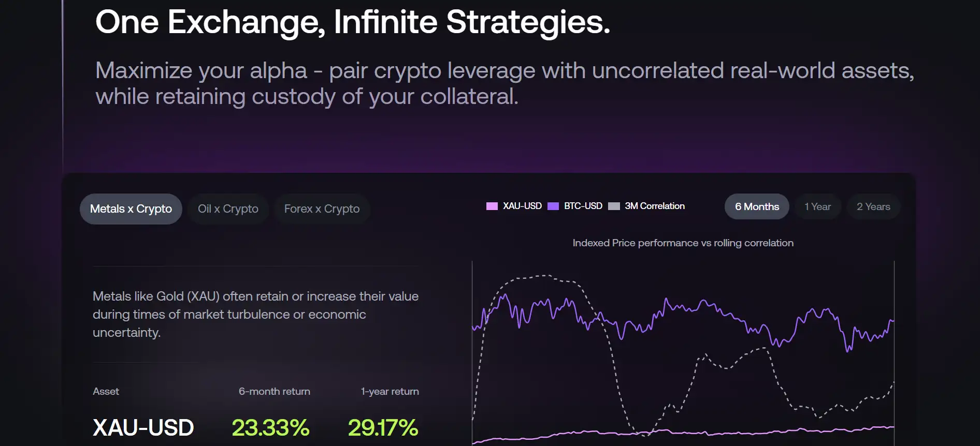Click the XAU-USD asset name in table
The height and width of the screenshot is (446, 980).
(x=143, y=428)
